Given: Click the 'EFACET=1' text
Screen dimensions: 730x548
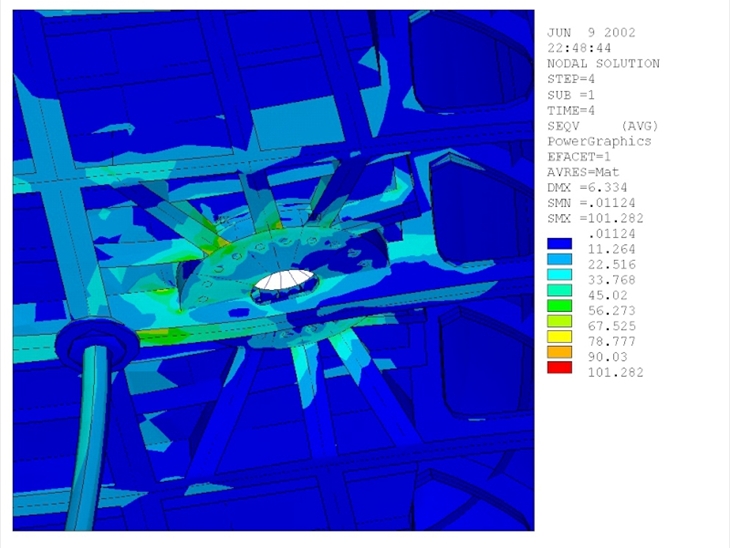Looking at the screenshot, I should pos(579,156).
